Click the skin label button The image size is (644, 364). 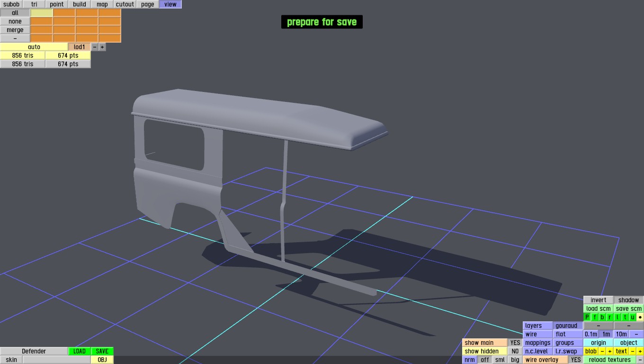pos(11,360)
